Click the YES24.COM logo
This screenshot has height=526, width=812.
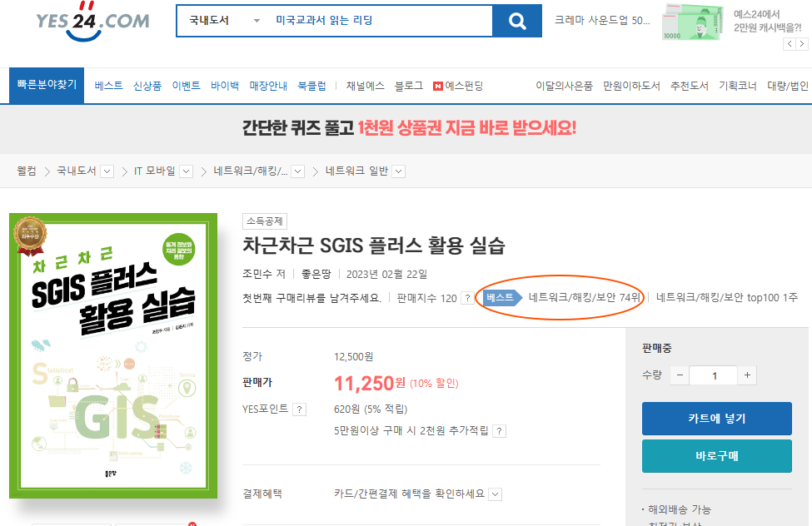(92, 22)
